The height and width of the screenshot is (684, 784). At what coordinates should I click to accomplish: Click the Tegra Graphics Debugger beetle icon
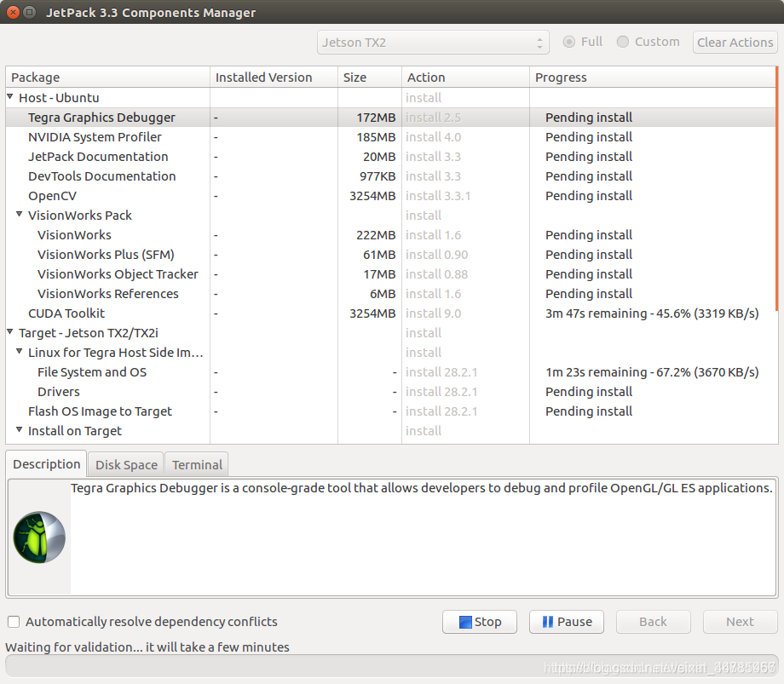(39, 537)
